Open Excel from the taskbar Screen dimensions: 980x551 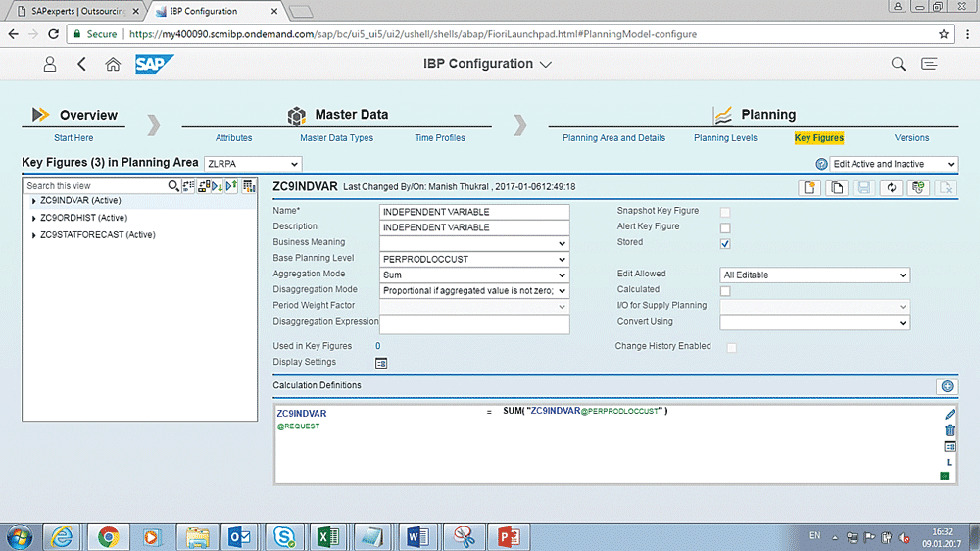coord(328,536)
